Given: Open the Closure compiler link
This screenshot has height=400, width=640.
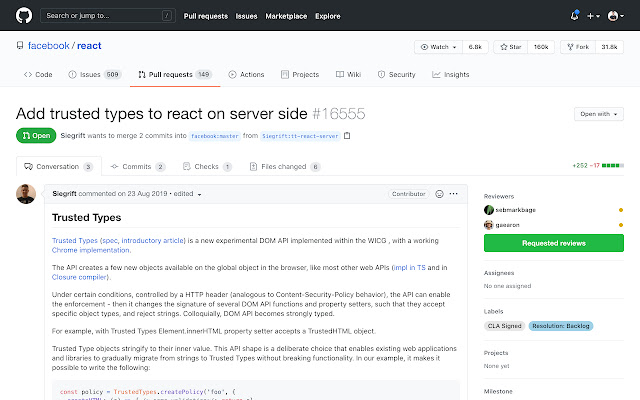Looking at the screenshot, I should [79, 277].
